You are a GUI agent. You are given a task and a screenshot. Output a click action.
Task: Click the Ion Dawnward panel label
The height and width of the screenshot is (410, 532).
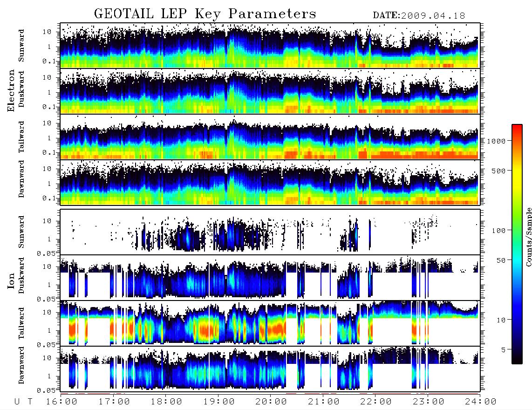point(21,365)
